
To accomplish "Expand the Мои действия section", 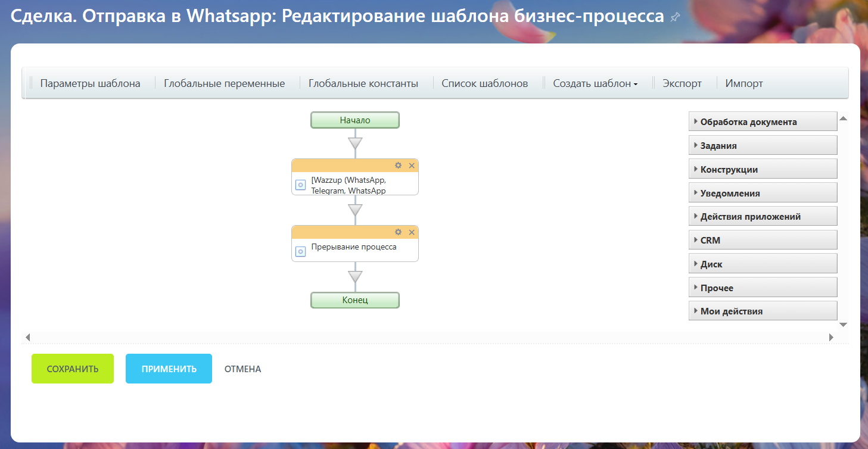I will [763, 311].
